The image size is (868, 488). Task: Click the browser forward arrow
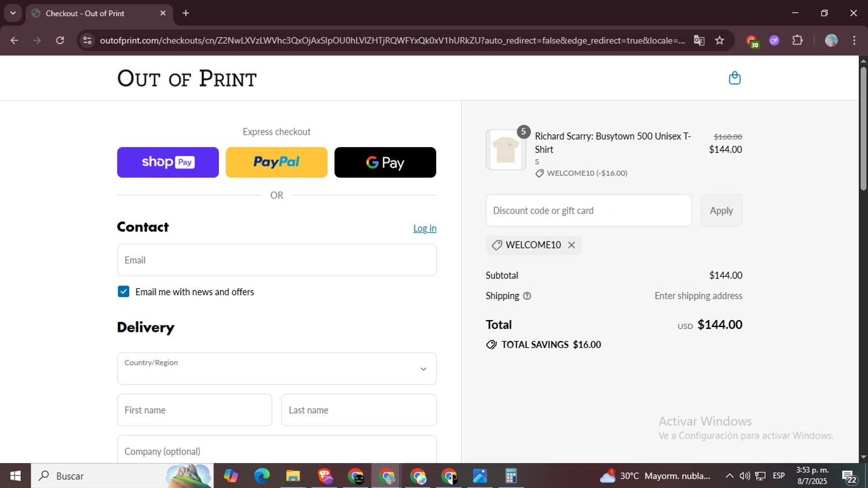pos(37,41)
